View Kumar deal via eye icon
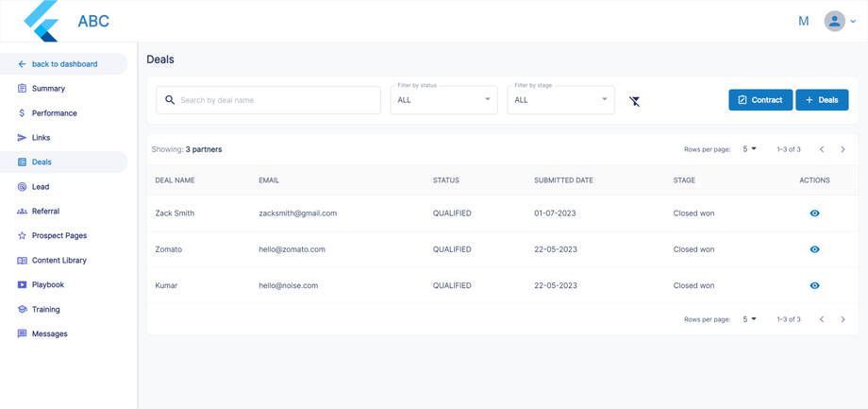868x409 pixels. (815, 285)
